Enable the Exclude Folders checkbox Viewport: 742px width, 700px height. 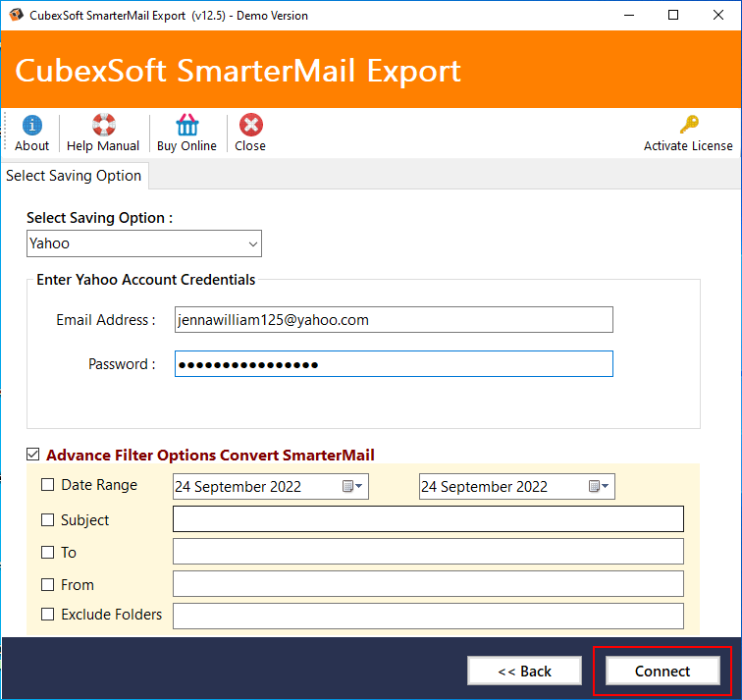47,614
